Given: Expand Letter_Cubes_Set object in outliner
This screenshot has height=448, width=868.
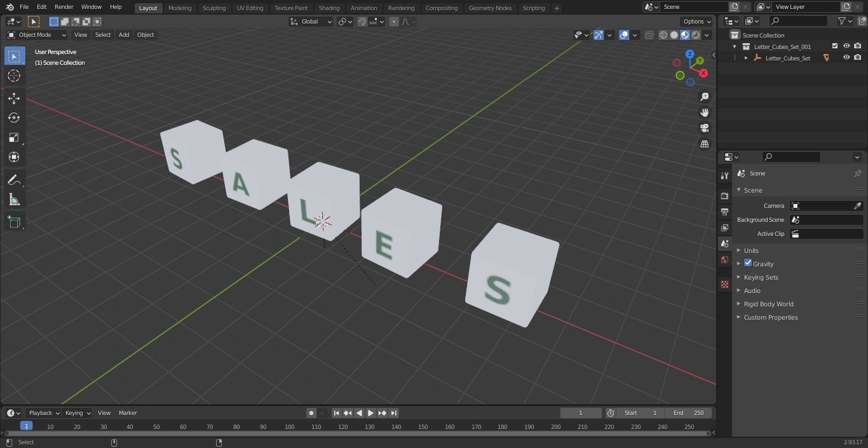Looking at the screenshot, I should 746,58.
